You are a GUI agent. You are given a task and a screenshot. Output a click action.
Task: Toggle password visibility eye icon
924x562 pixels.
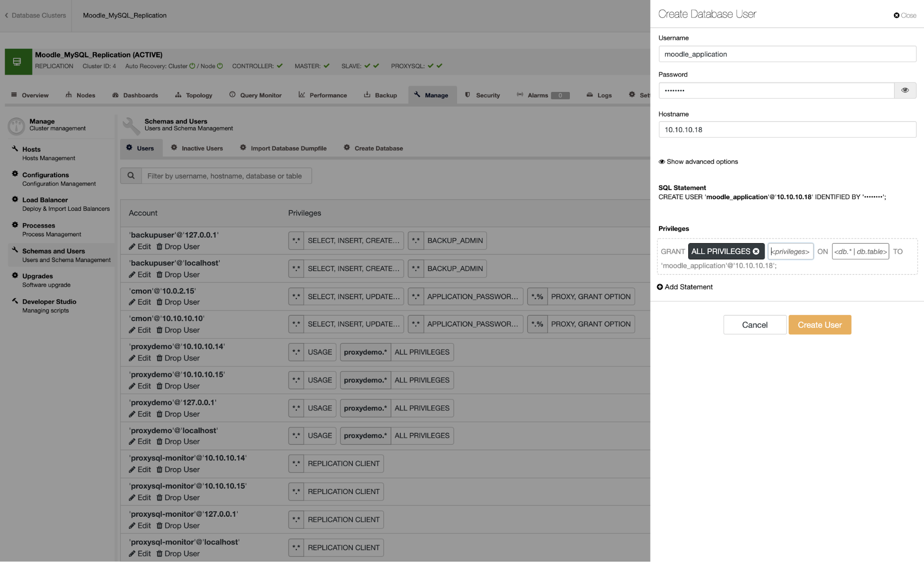point(905,90)
